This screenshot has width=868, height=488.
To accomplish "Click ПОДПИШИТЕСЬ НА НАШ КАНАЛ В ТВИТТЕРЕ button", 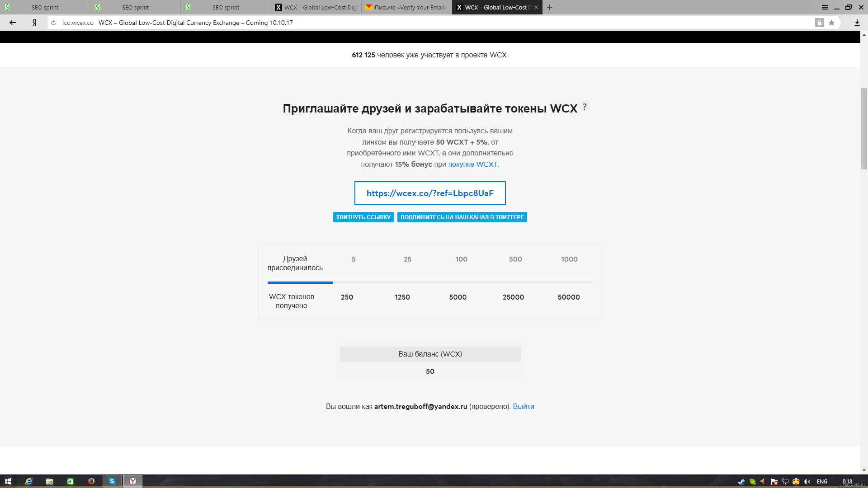I will (462, 217).
